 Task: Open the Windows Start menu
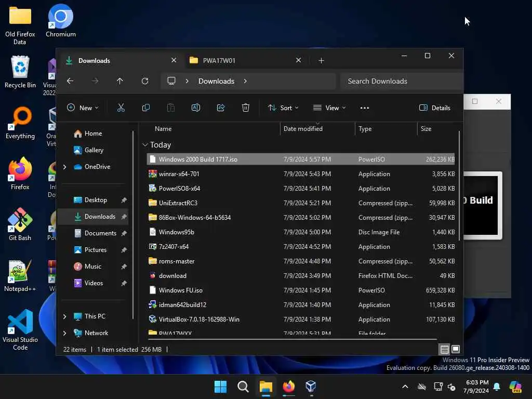pos(220,387)
